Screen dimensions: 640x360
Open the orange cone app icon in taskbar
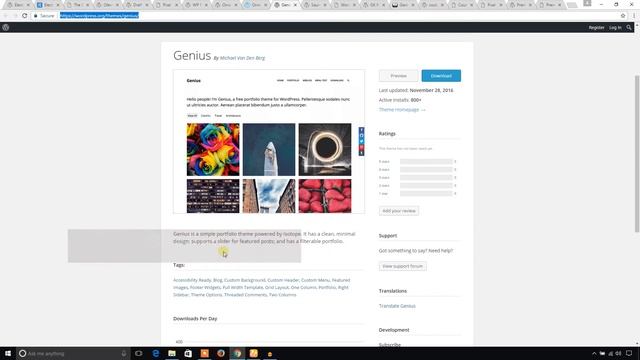click(x=270, y=354)
